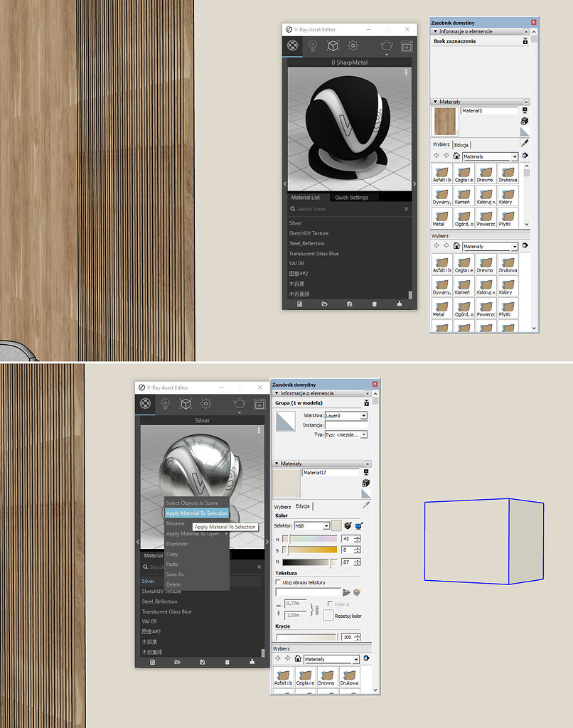Open V-Ray Lights panel via bulb icon
This screenshot has height=728, width=573.
pyautogui.click(x=313, y=46)
